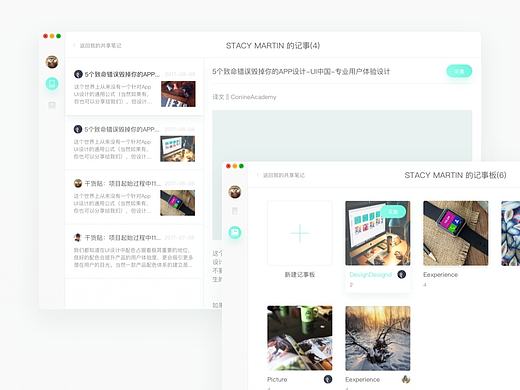Viewport: 520px width, 390px height.
Task: Click the author avatar on the third note, 干货贴
Action: tap(78, 183)
